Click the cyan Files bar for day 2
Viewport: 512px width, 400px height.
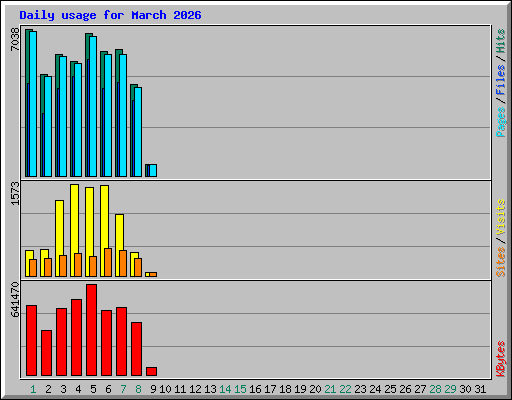coord(48,127)
